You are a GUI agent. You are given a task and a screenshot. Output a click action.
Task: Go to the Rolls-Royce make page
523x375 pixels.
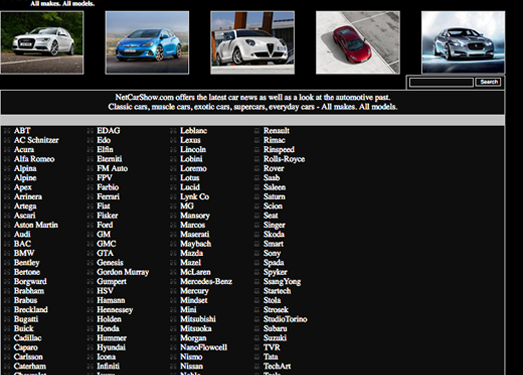pos(284,159)
